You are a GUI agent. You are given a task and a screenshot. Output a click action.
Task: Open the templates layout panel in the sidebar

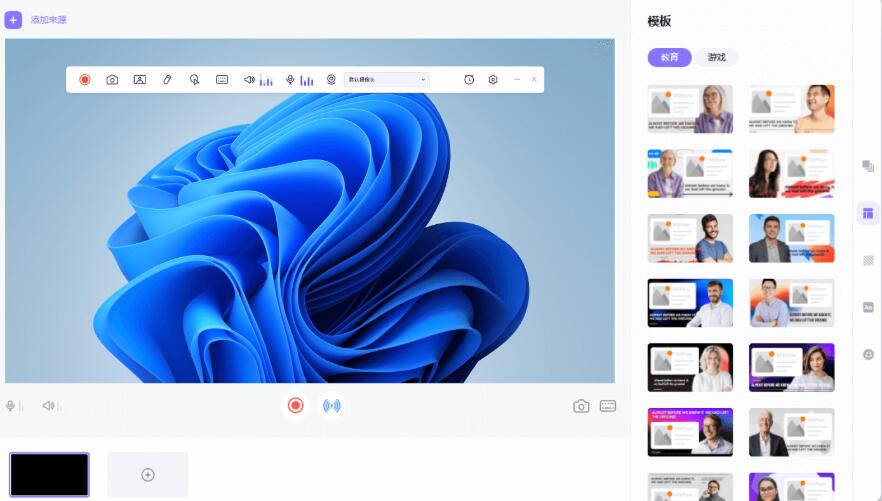[868, 214]
